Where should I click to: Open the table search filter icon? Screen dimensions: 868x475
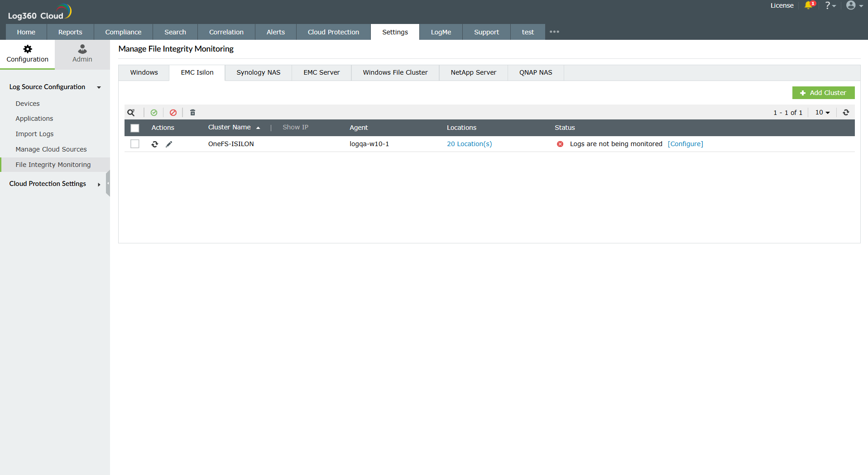(x=131, y=112)
